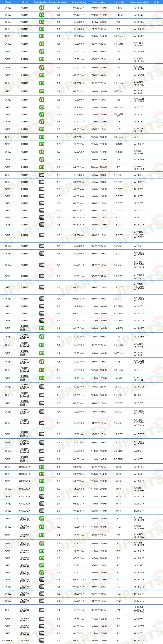The height and width of the screenshot is (644, 163).
Task: Click diesel icon in Cascada 143kW / 194KM row
Action: click(42, 504)
